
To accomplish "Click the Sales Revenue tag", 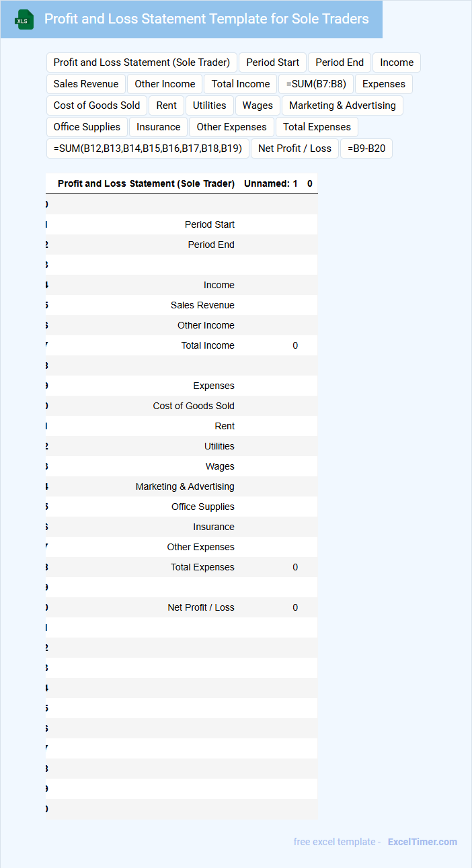I will click(85, 84).
